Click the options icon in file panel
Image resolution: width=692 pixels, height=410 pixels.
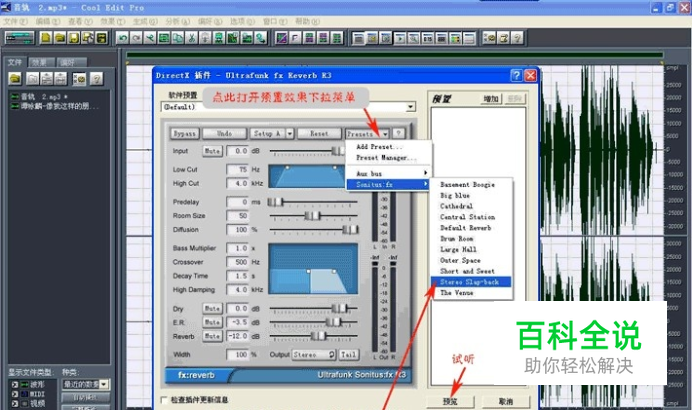(x=79, y=79)
